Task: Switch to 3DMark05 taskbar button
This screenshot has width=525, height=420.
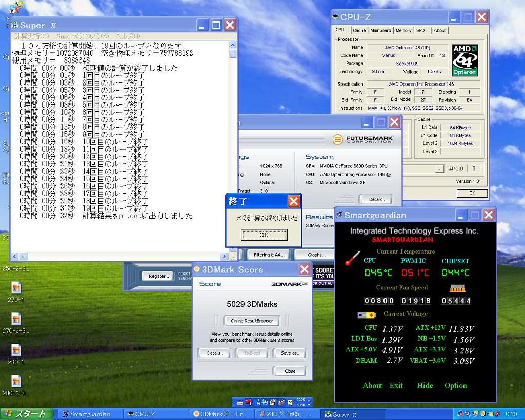Action: point(221,414)
